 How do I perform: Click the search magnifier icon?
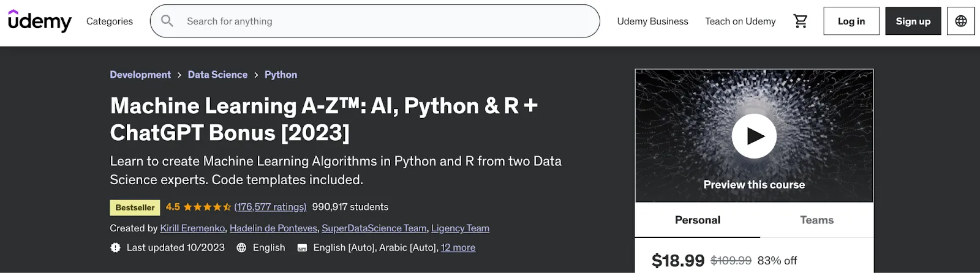pyautogui.click(x=167, y=21)
